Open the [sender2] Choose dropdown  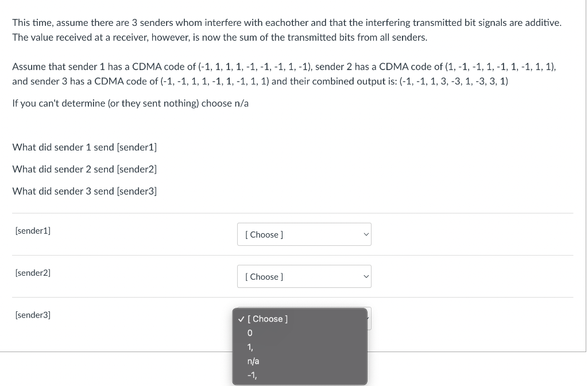304,276
